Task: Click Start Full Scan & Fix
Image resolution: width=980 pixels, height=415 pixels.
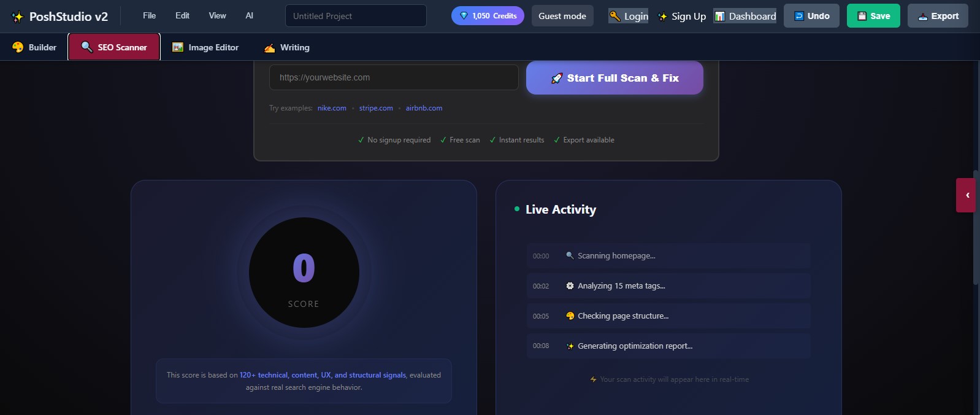Action: [x=614, y=78]
